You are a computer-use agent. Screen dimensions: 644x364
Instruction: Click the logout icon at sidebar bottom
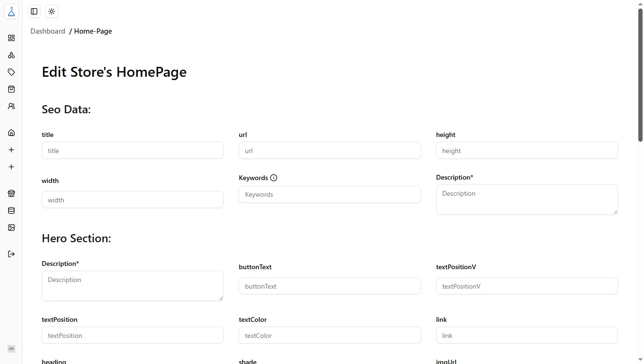pos(11,254)
